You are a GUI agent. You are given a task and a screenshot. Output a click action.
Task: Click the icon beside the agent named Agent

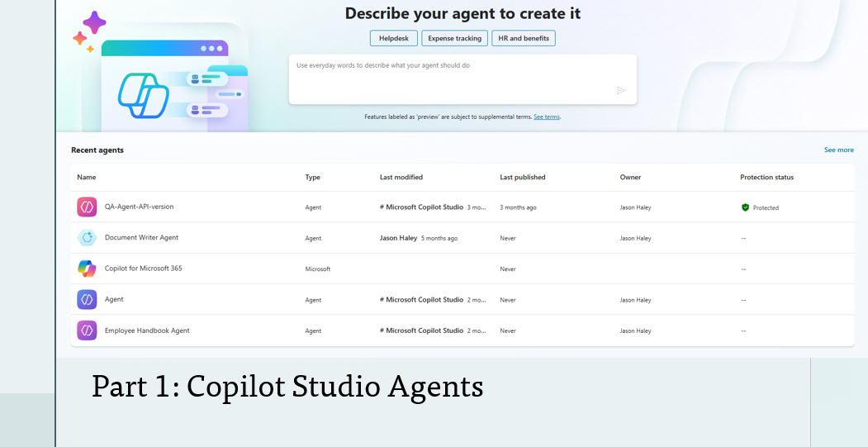coord(87,300)
